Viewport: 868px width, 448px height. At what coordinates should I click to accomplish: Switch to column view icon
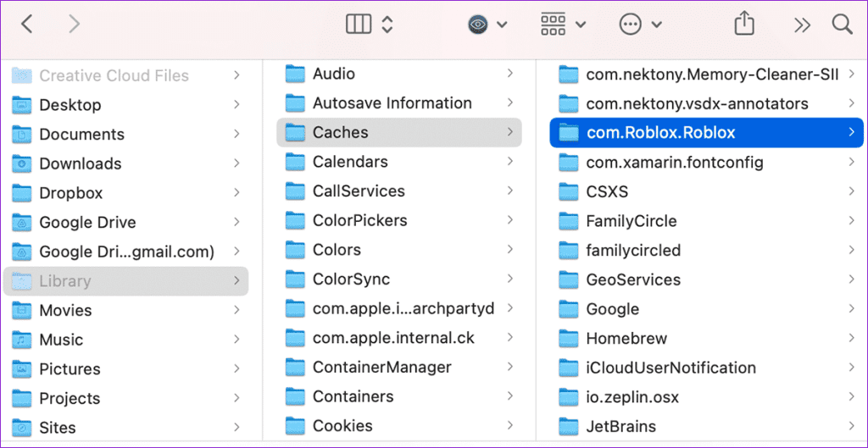(x=359, y=25)
